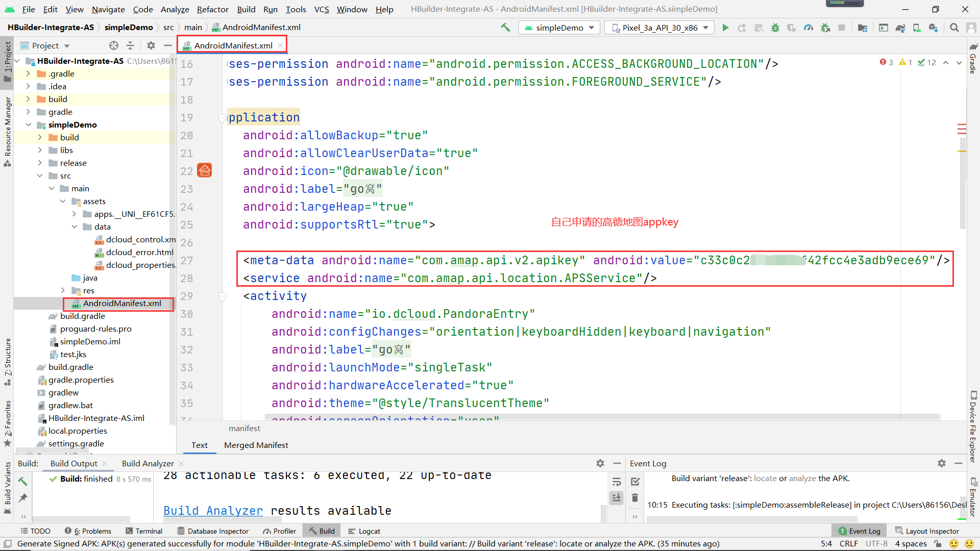Open the Pixel_3a_API_30_x86 device dropdown
The image size is (980, 551).
click(660, 28)
